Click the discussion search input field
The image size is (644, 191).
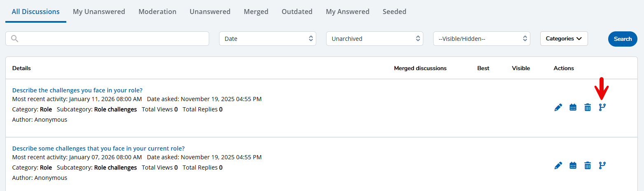point(111,39)
